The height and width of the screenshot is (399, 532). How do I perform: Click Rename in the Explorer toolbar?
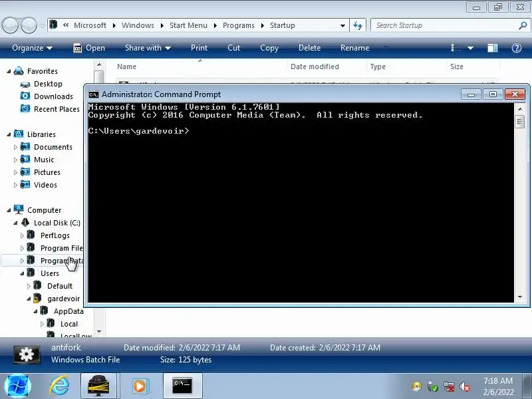(x=354, y=48)
